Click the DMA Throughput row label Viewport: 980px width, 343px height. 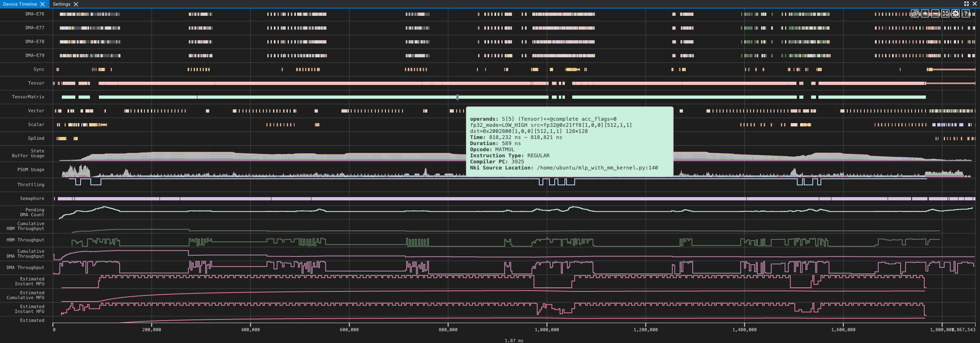[x=26, y=267]
